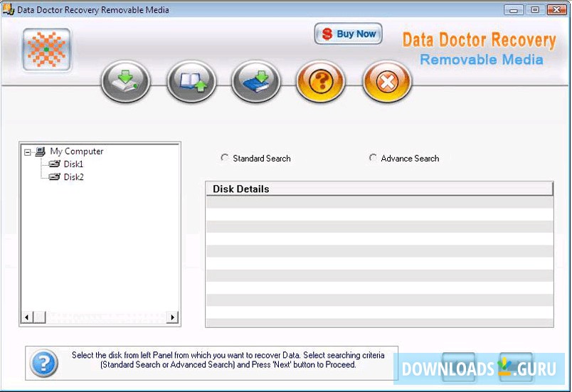Screen dimensions: 572x392
Task: Maximize the Data Doctor Recovery window
Action: (535, 10)
